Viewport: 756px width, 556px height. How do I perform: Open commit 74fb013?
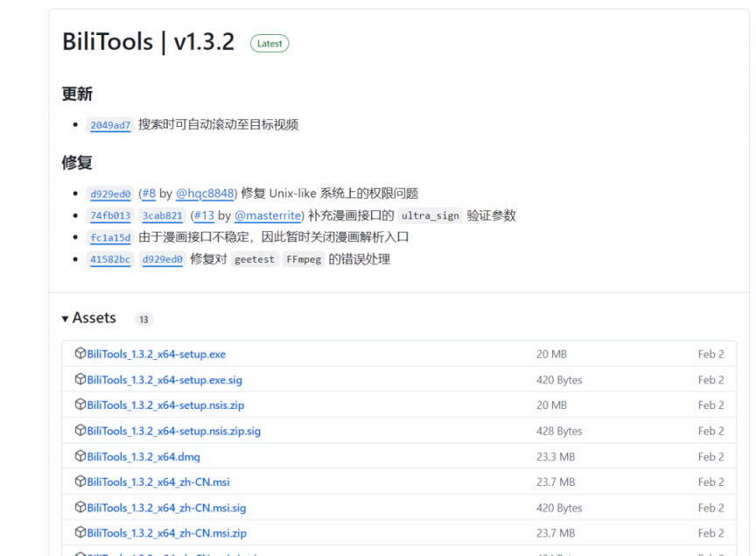(110, 215)
